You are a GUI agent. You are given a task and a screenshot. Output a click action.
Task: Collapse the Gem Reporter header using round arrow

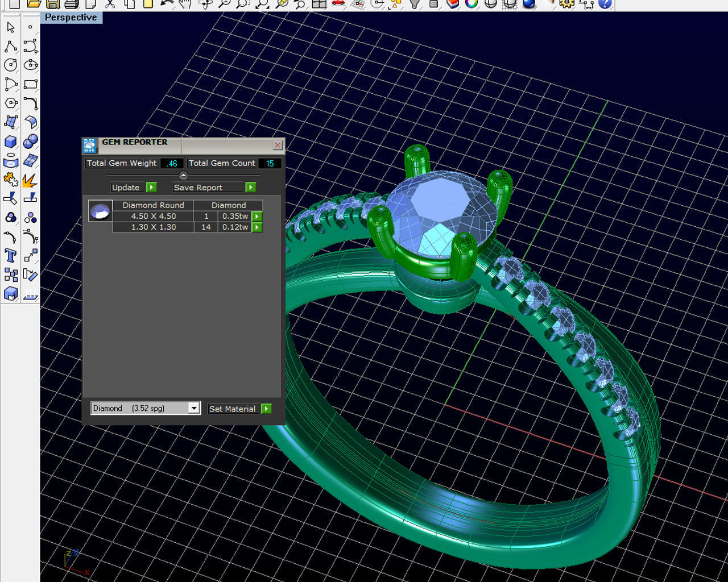tap(183, 176)
